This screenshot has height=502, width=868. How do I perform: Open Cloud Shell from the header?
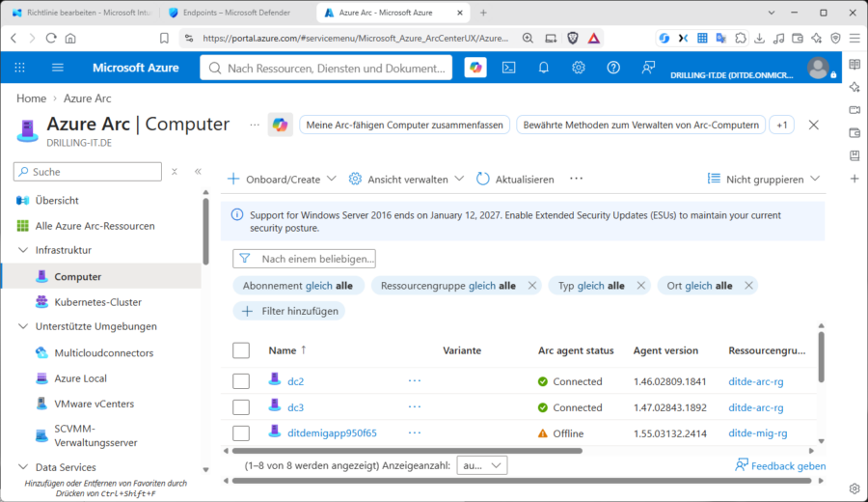click(x=508, y=68)
